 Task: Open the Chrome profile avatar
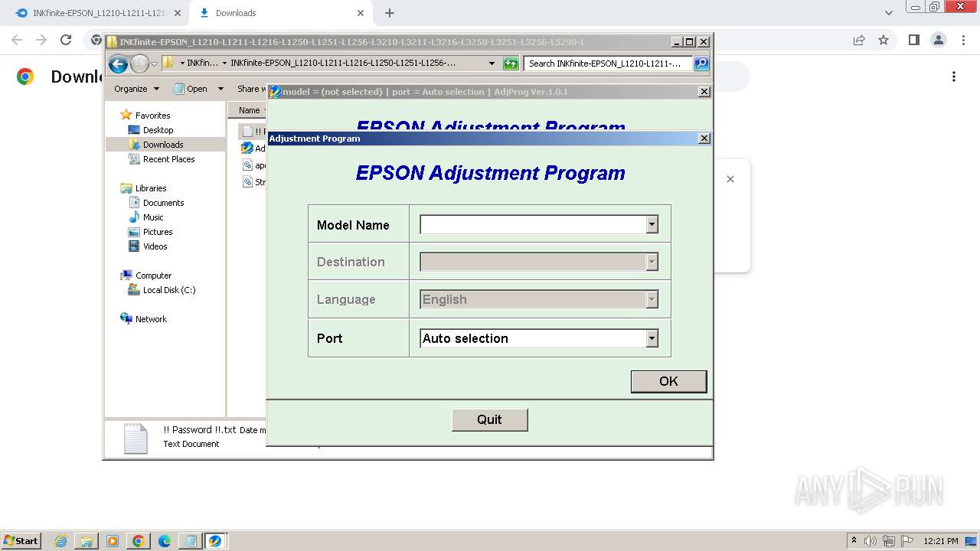(938, 40)
